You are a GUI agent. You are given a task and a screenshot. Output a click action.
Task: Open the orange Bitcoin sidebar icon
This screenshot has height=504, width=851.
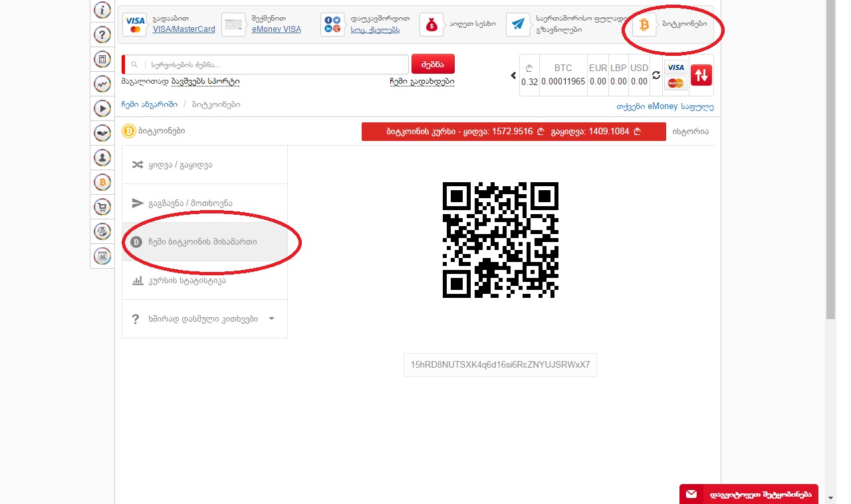click(x=102, y=182)
